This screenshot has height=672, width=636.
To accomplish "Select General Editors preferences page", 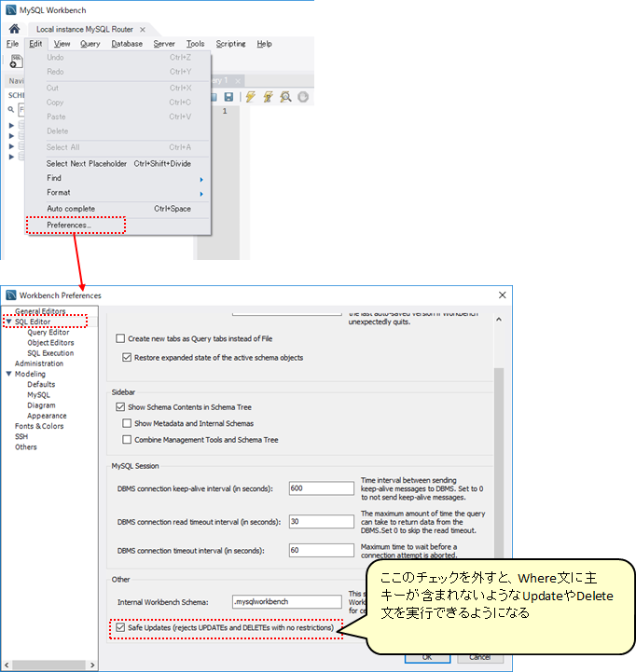I will [x=40, y=311].
